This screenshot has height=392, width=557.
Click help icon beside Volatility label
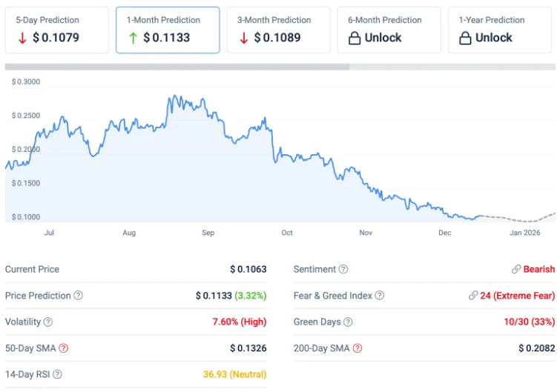(48, 322)
